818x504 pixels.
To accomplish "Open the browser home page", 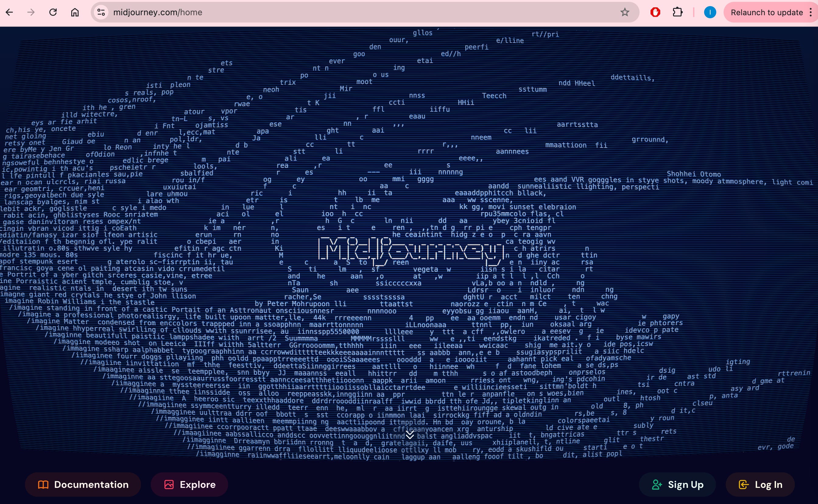I will (x=75, y=12).
